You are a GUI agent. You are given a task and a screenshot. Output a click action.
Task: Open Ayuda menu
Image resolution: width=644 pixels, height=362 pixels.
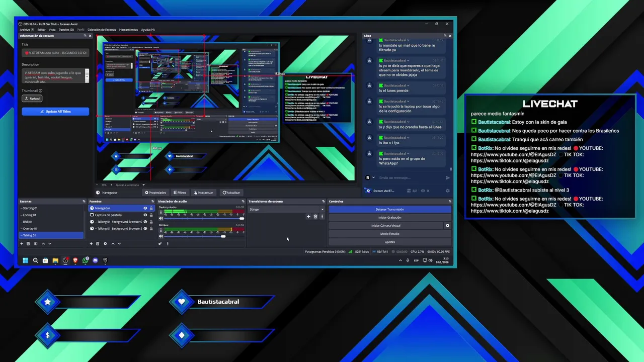tap(148, 30)
